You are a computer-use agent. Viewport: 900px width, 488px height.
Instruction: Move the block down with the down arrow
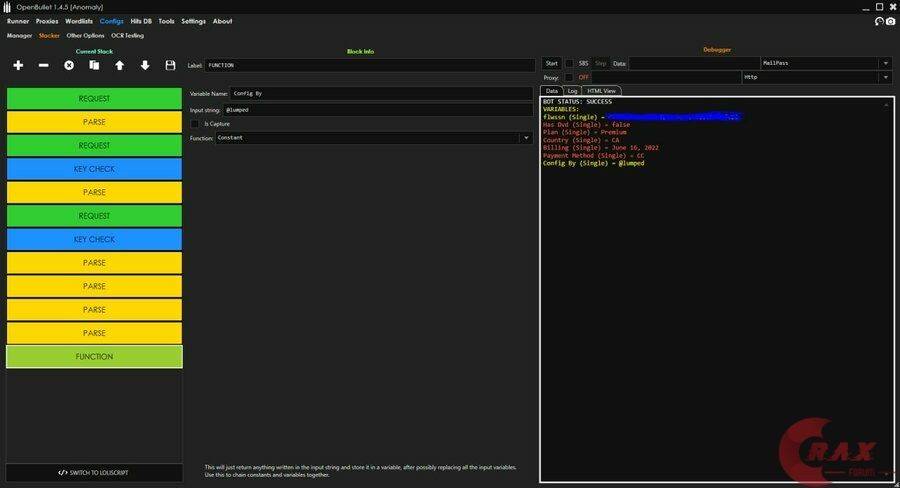(145, 65)
